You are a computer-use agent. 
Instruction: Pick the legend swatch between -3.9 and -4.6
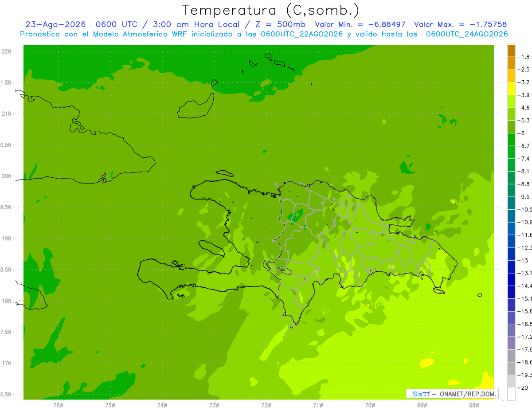pos(511,102)
